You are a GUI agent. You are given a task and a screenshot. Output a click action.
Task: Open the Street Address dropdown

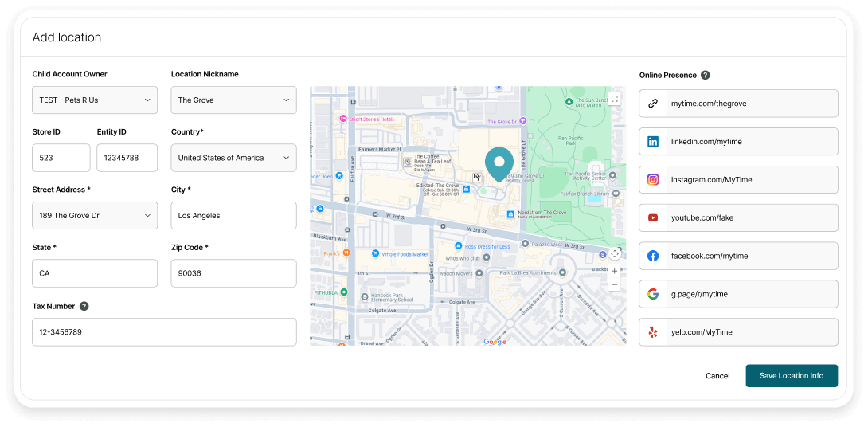pyautogui.click(x=95, y=215)
